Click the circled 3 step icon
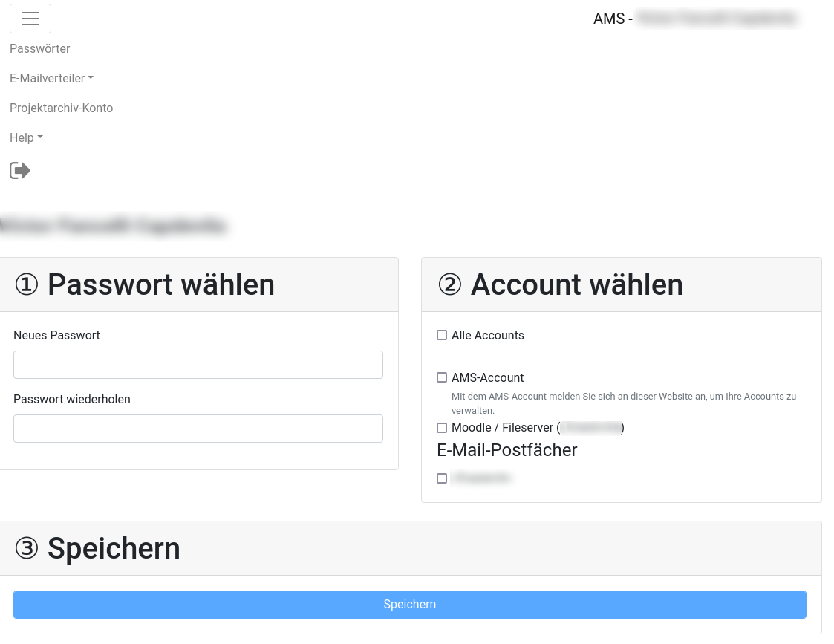Image resolution: width=834 pixels, height=644 pixels. [x=27, y=549]
